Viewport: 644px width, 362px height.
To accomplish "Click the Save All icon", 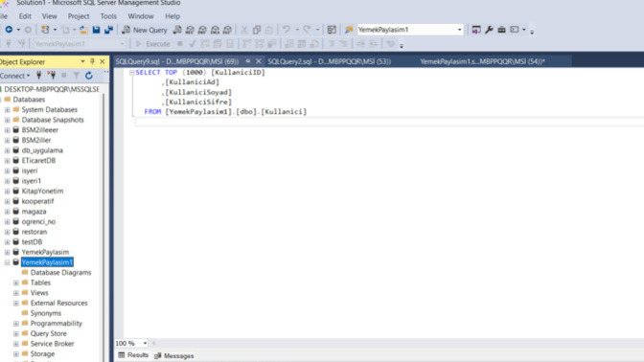I will point(109,30).
